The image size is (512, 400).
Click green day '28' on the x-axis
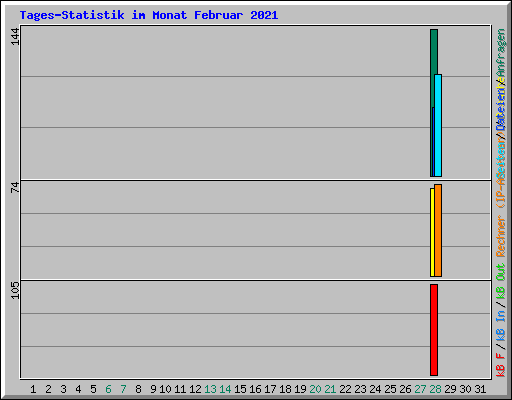pos(435,389)
